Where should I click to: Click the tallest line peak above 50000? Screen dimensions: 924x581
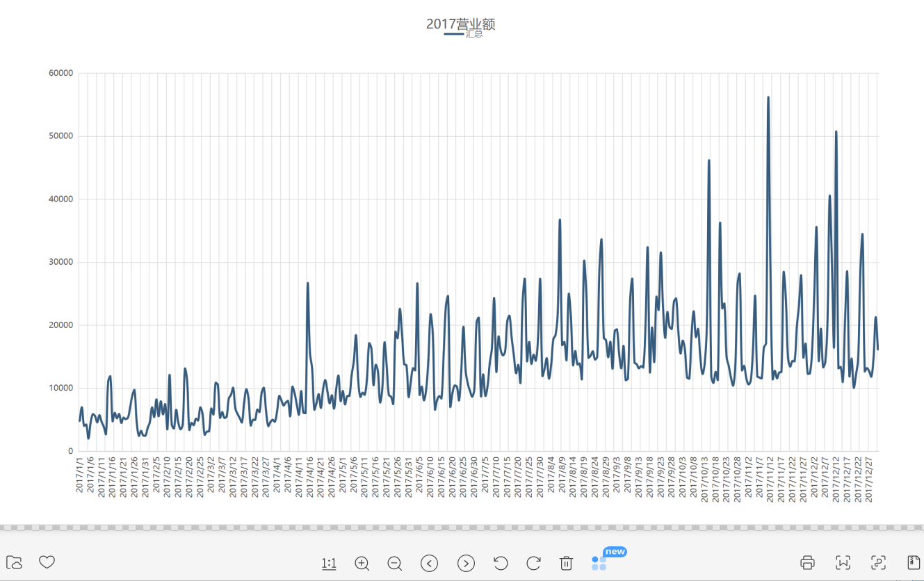point(768,97)
